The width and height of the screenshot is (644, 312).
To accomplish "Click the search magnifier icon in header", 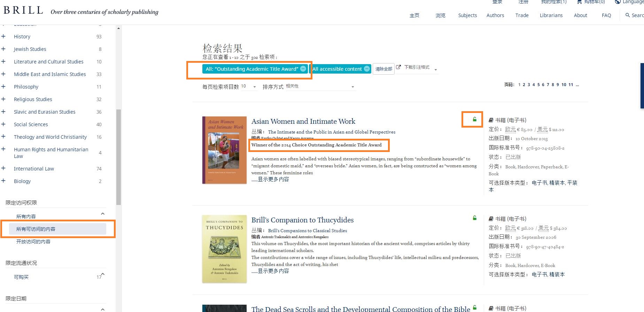I will tap(628, 15).
